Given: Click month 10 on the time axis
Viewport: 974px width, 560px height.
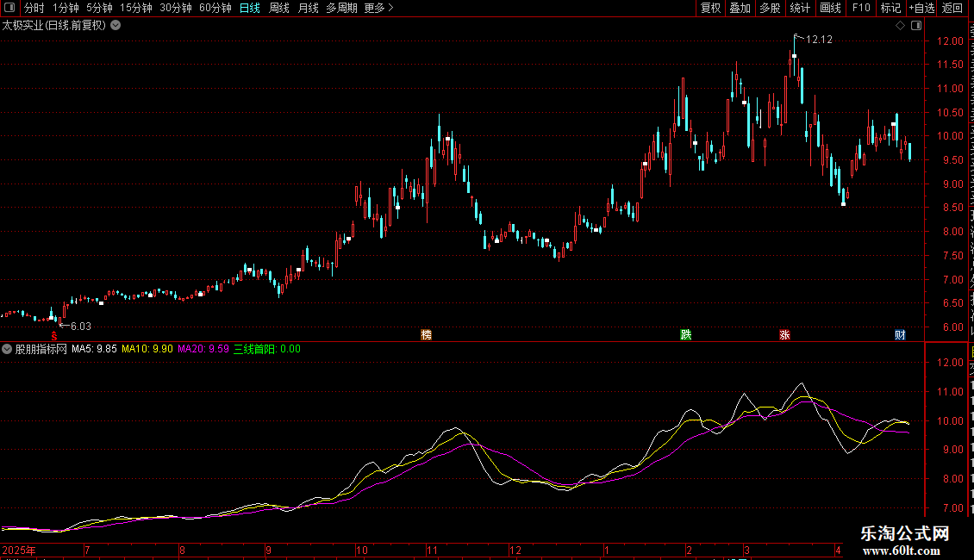Looking at the screenshot, I should (x=361, y=550).
